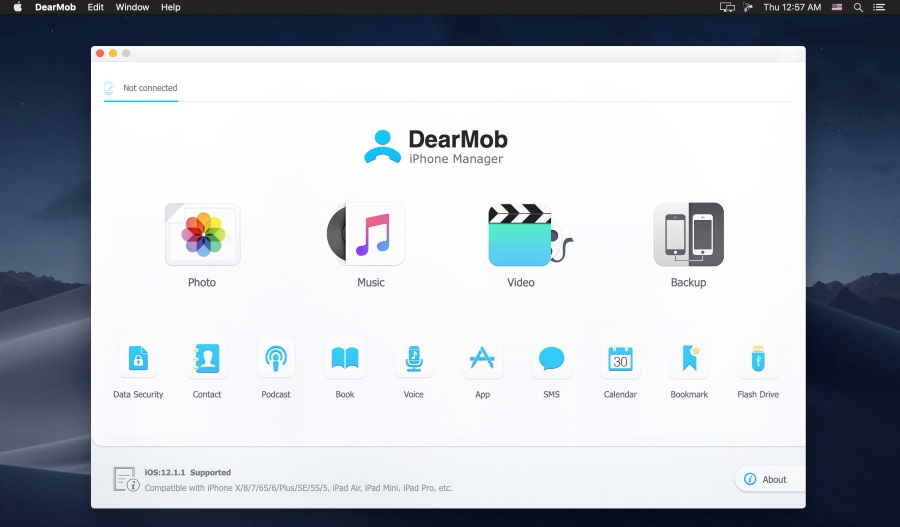Open the Bookmark section
The width and height of the screenshot is (900, 527).
pos(689,358)
